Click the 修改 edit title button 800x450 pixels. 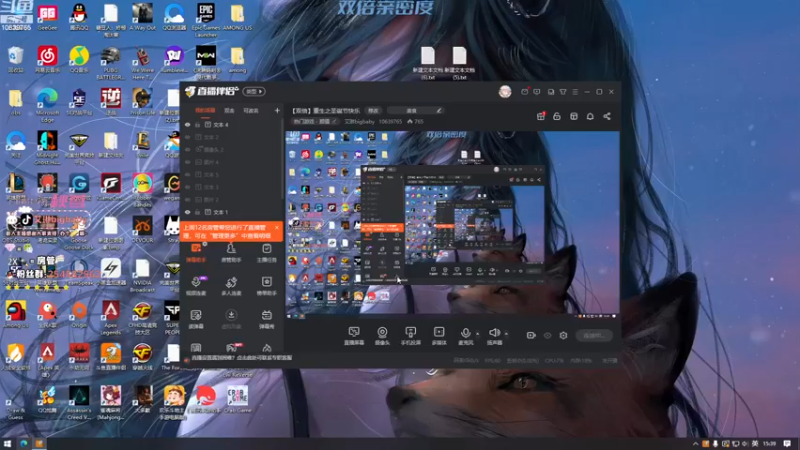click(x=373, y=110)
